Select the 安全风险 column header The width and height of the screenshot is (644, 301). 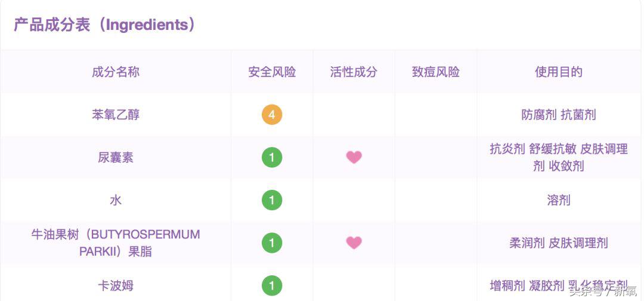tap(272, 72)
